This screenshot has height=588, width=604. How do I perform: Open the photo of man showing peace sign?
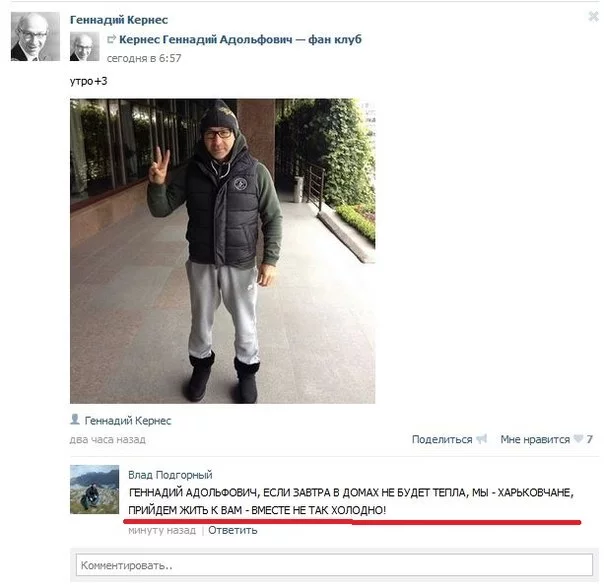click(x=222, y=251)
